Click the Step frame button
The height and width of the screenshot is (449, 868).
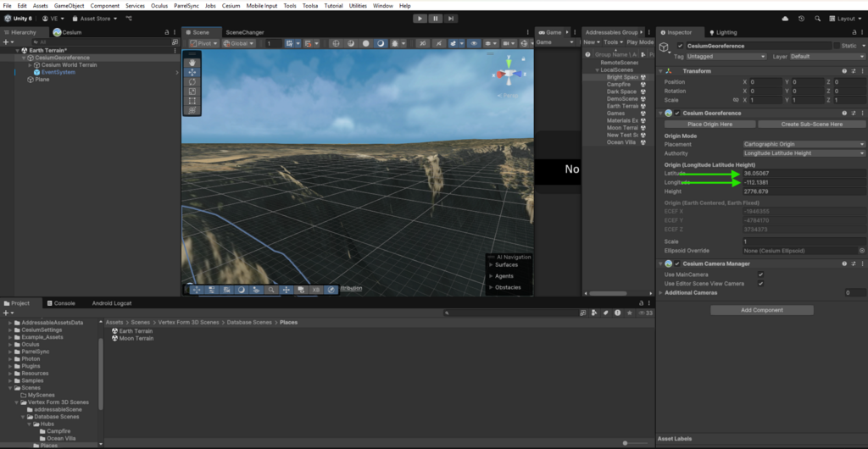click(x=452, y=18)
